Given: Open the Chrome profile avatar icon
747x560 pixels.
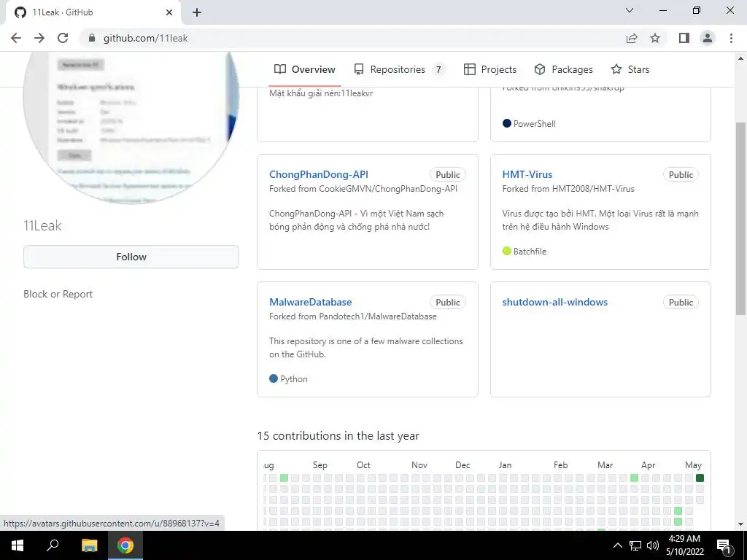Looking at the screenshot, I should [x=708, y=38].
